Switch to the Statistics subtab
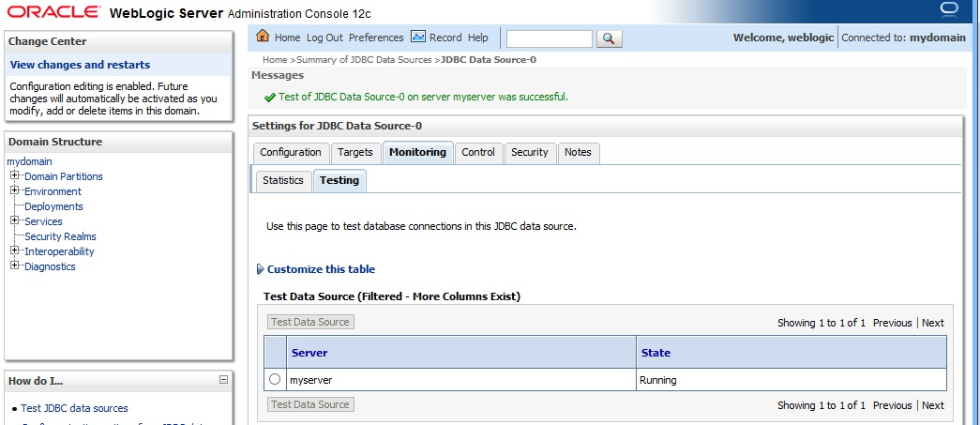This screenshot has height=425, width=980. [283, 181]
